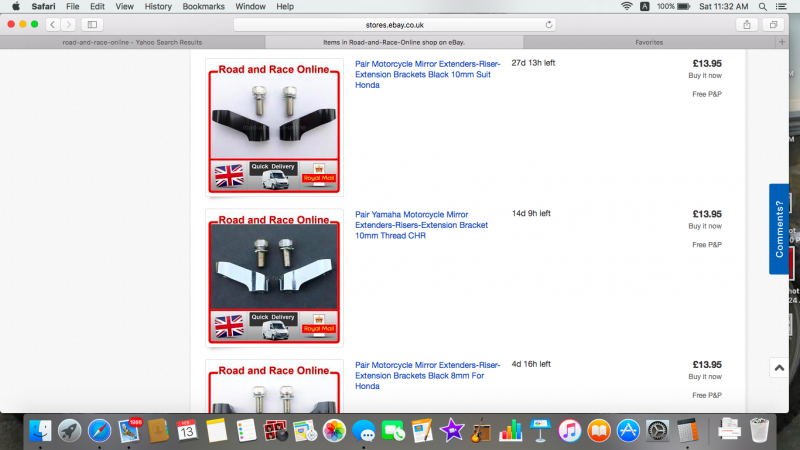
Task: Open clock showing Sat 11:32 AM
Action: click(723, 7)
